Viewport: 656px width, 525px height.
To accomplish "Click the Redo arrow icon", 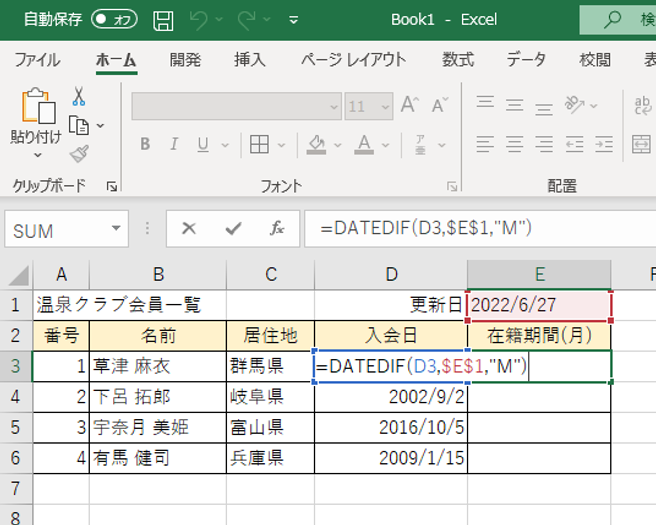I will pyautogui.click(x=246, y=20).
